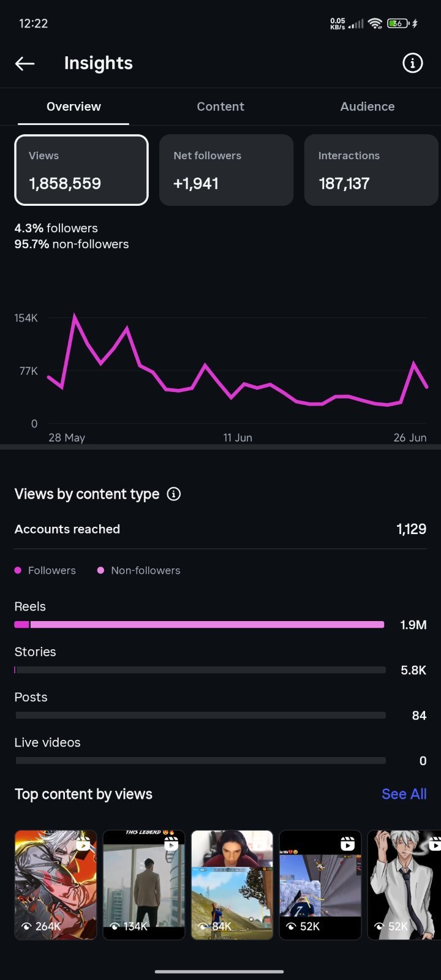441x980 pixels.
Task: Tap the battery indicator icon
Action: 398,23
